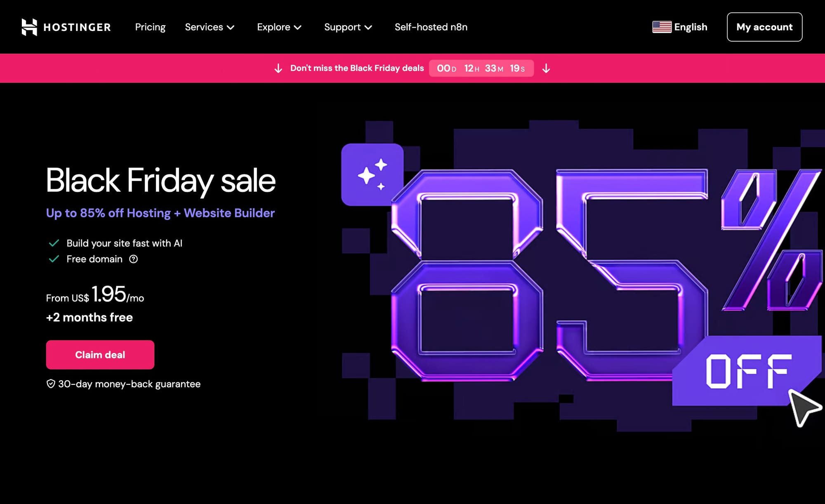Viewport: 825px width, 504px height.
Task: Click the Claim deal button
Action: point(100,355)
